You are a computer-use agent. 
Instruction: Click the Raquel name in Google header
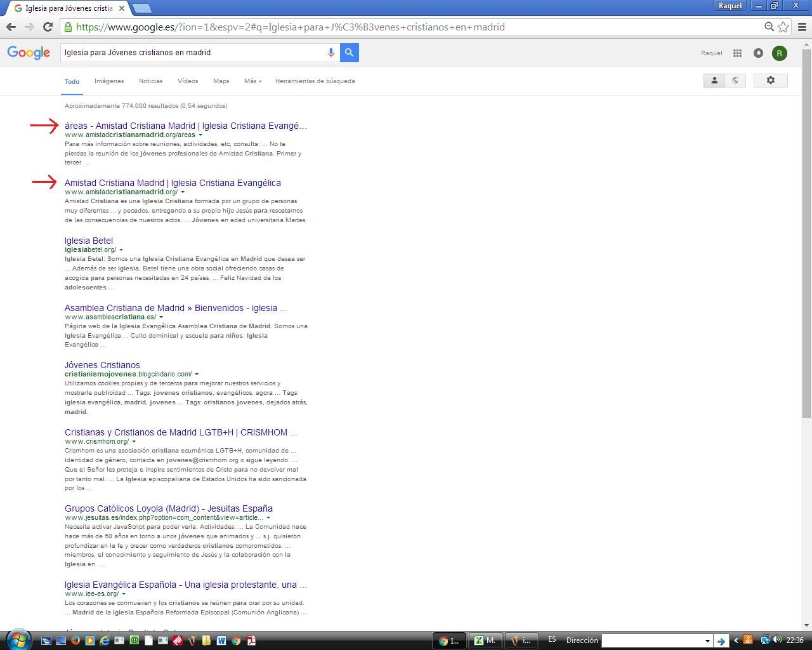(712, 53)
